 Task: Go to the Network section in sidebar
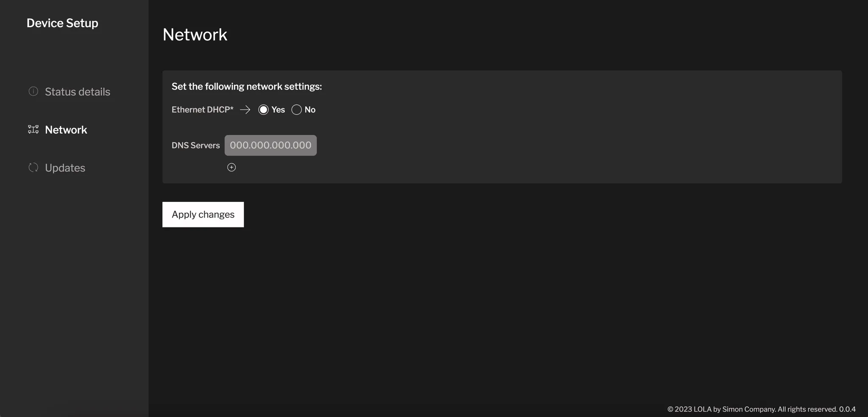[x=66, y=129]
